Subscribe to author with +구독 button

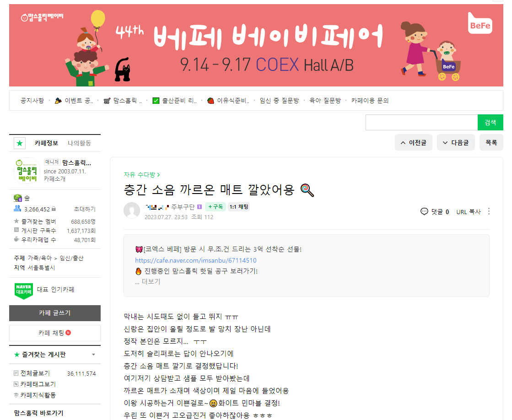tap(216, 207)
